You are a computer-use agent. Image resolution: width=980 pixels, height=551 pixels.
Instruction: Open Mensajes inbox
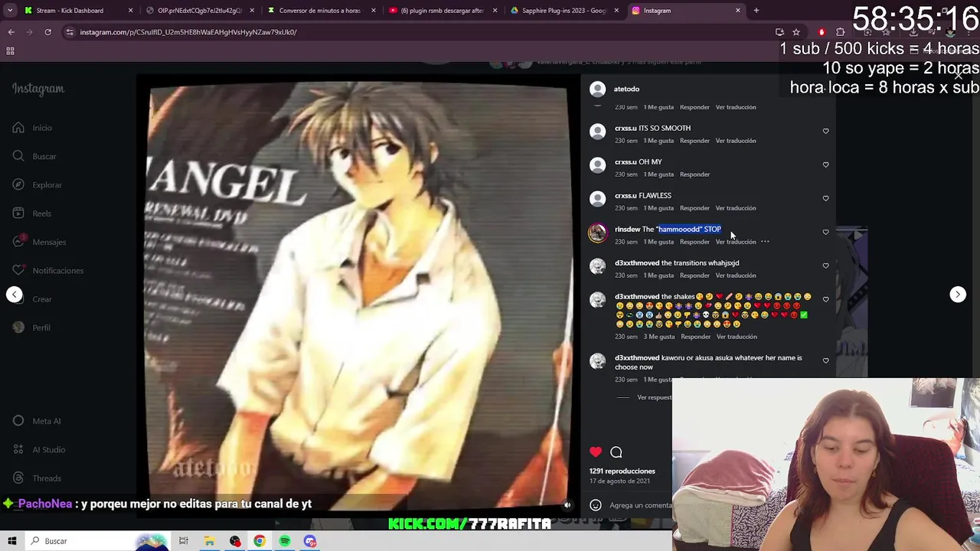[39, 242]
